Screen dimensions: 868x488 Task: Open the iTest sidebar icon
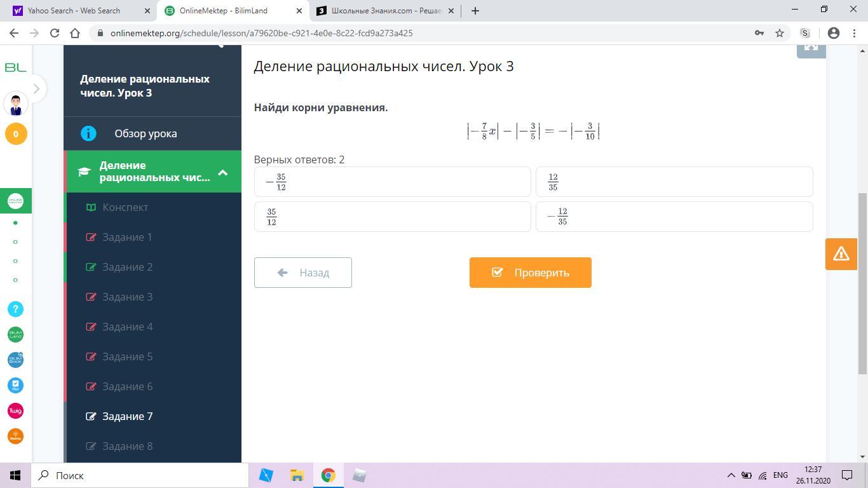(x=15, y=385)
